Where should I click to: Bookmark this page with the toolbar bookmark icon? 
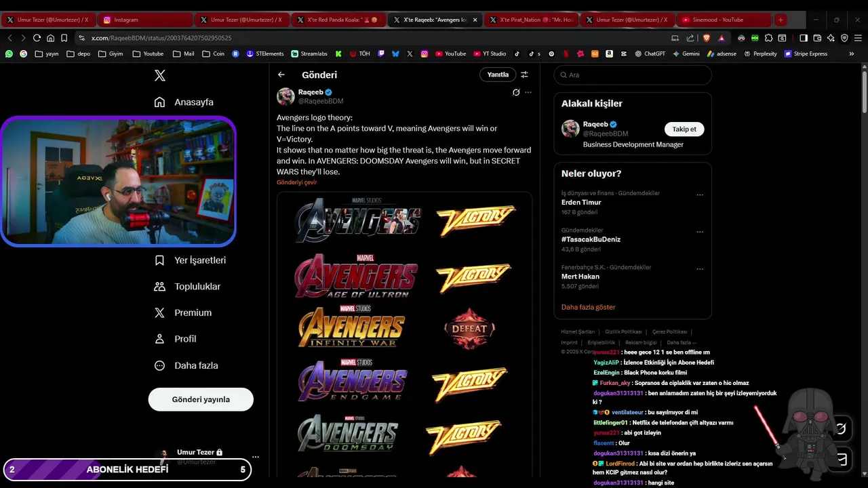point(64,38)
